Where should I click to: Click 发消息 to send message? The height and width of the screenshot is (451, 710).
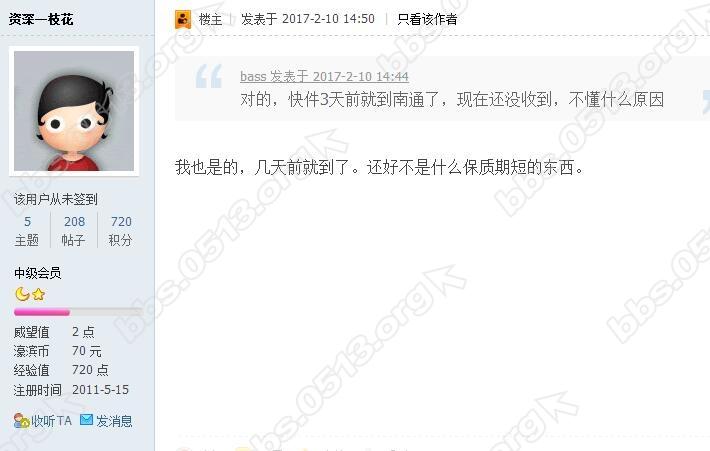114,421
